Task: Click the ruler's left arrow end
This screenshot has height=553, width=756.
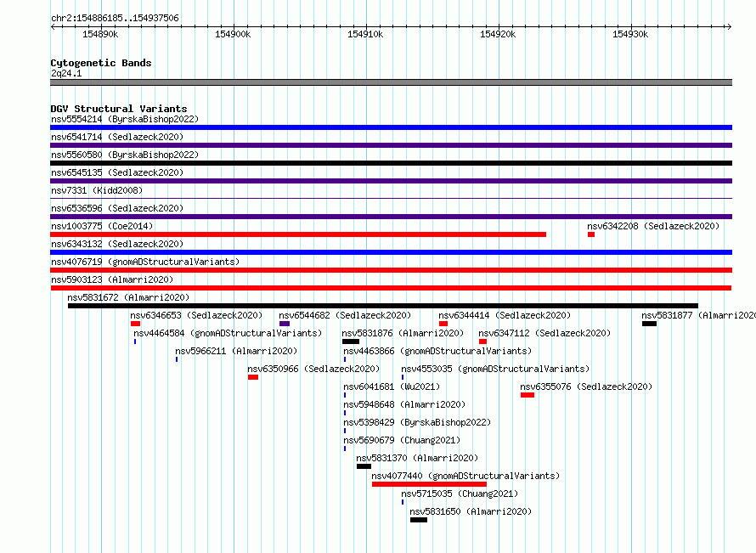Action: tap(53, 26)
